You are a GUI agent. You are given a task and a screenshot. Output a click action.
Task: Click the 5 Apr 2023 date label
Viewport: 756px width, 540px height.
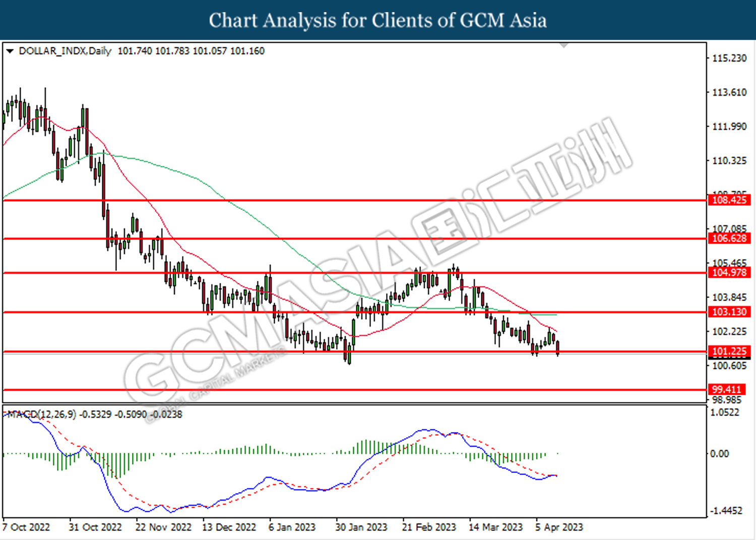[559, 527]
